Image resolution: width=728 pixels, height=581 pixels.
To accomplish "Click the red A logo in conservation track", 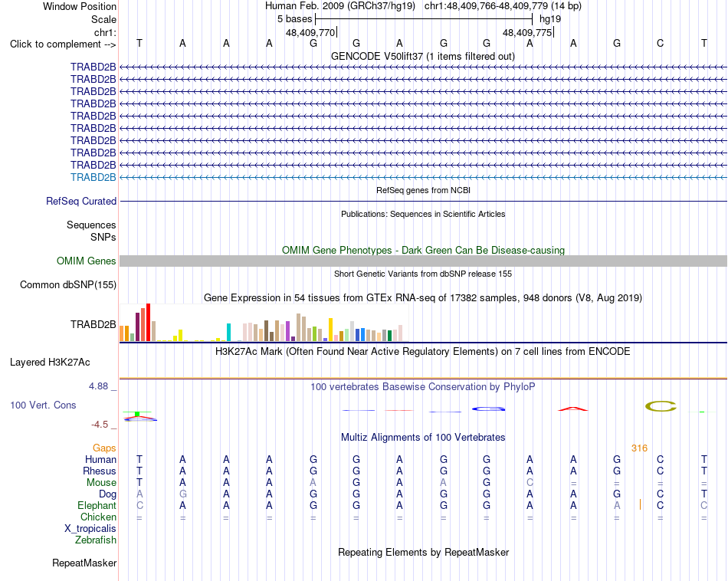I will [573, 409].
